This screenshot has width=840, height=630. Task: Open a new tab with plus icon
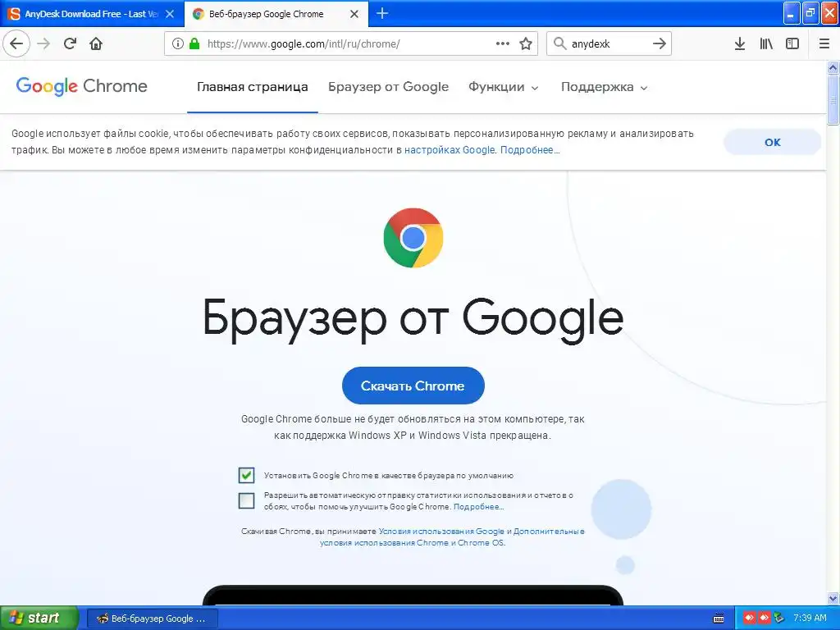pyautogui.click(x=382, y=13)
